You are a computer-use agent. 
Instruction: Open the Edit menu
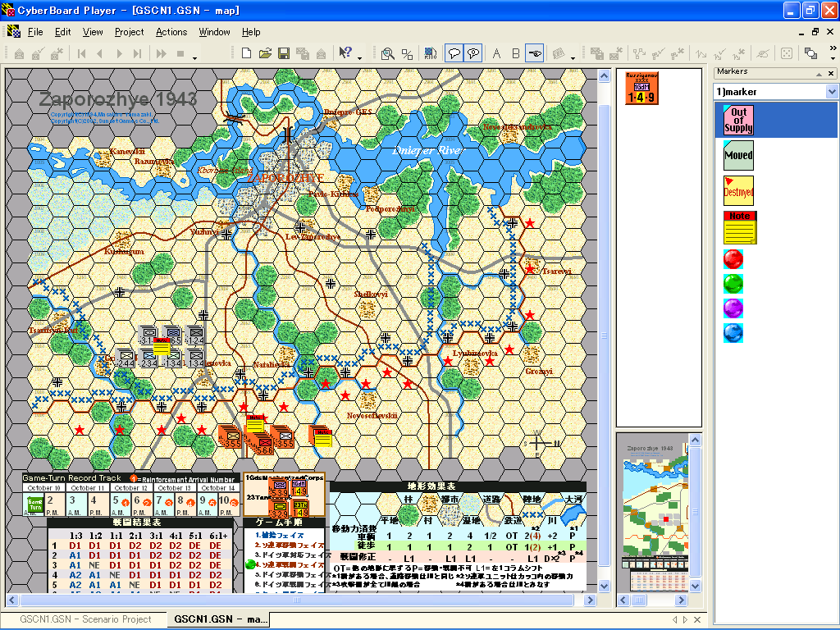[x=62, y=32]
